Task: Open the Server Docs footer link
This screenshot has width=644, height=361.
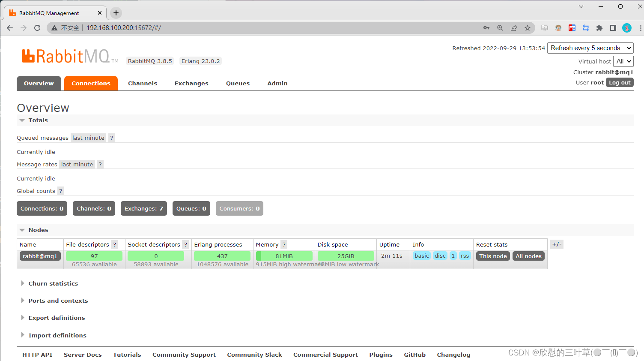Action: (83, 355)
